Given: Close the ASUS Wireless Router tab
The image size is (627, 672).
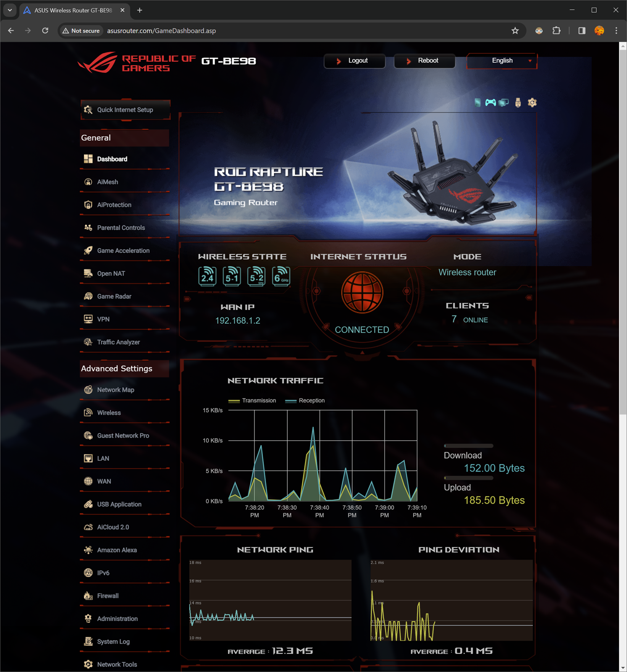Looking at the screenshot, I should [x=122, y=10].
